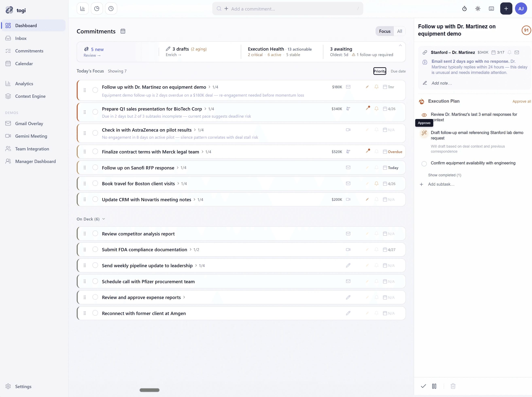Click trash delete icon in detail panel
The height and width of the screenshot is (397, 532).
[x=453, y=386]
